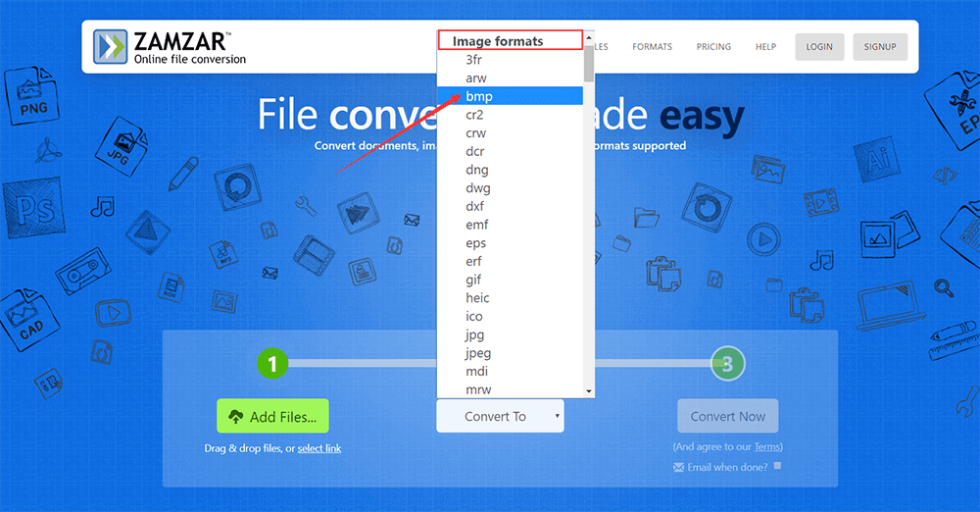
Task: Click the green step 1 circle
Action: click(272, 365)
